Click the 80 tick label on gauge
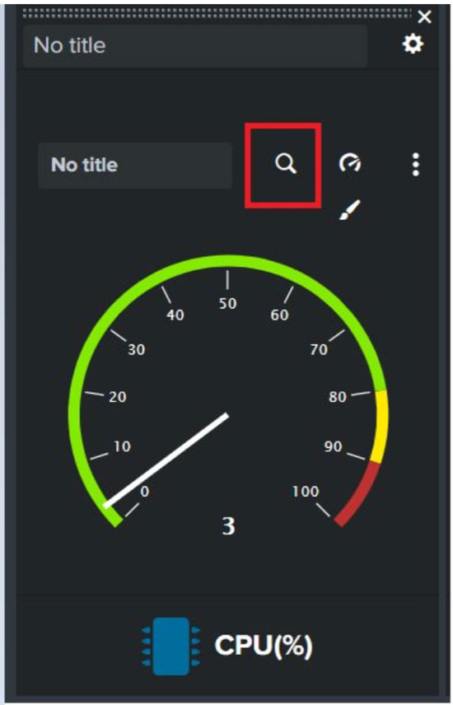This screenshot has width=453, height=705. click(337, 397)
